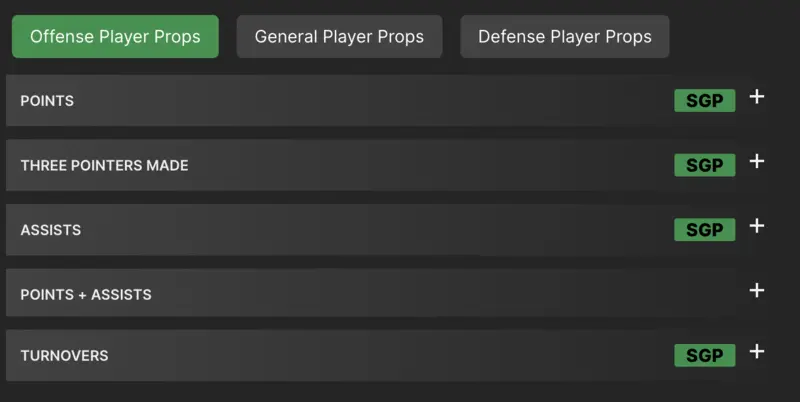800x402 pixels.
Task: Click plus icon beside THREE POINTERS MADE
Action: coord(757,161)
